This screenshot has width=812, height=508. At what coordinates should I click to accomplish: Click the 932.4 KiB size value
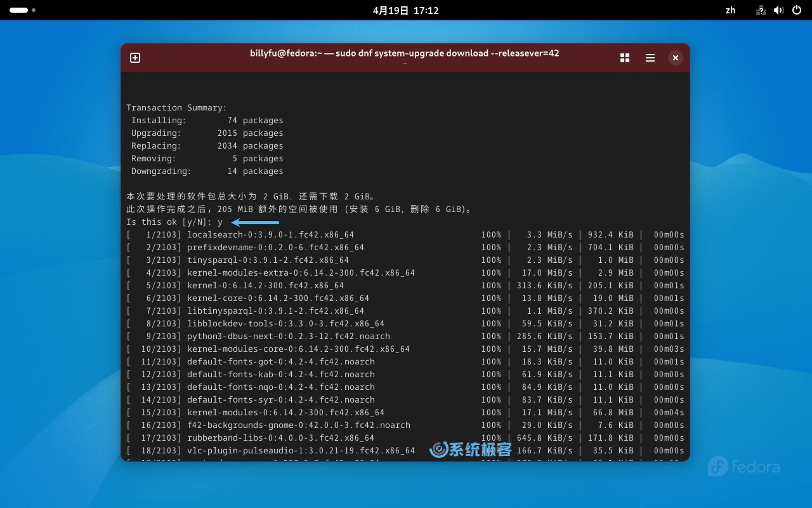(610, 234)
